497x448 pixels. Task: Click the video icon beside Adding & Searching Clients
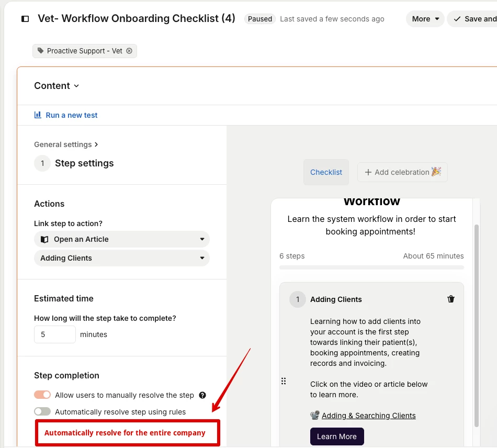tap(315, 416)
